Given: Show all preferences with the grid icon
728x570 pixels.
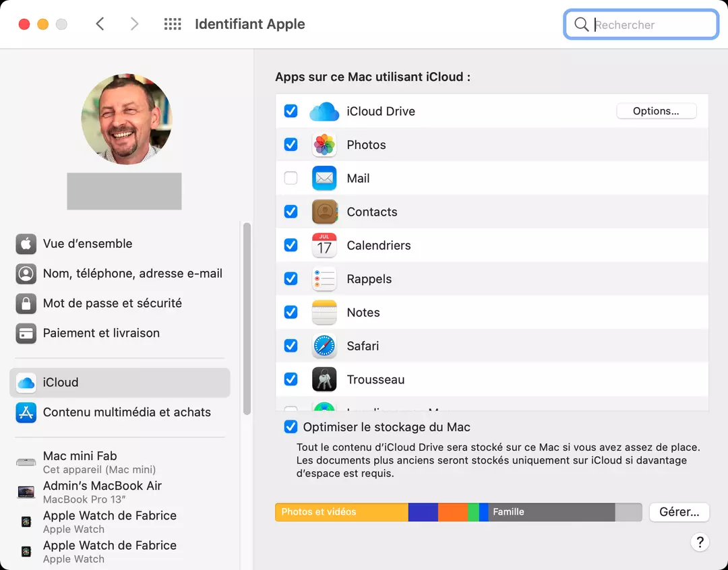Looking at the screenshot, I should [x=173, y=24].
